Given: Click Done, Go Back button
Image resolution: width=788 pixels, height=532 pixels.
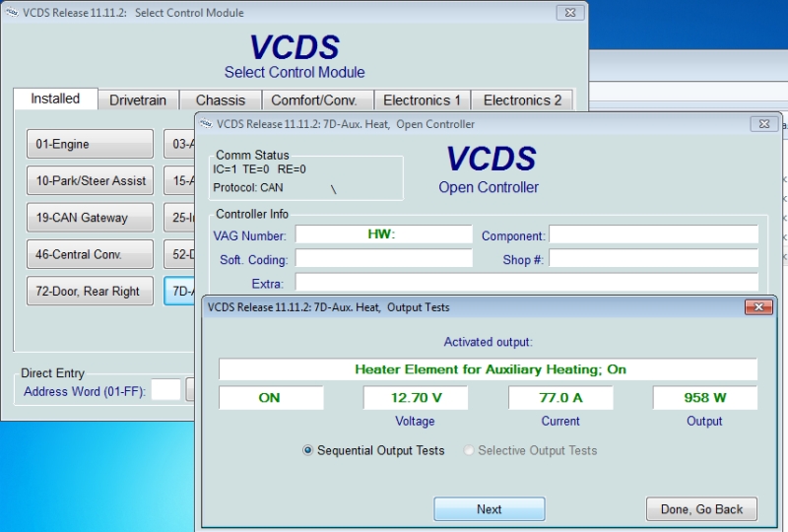Looking at the screenshot, I should pyautogui.click(x=701, y=509).
